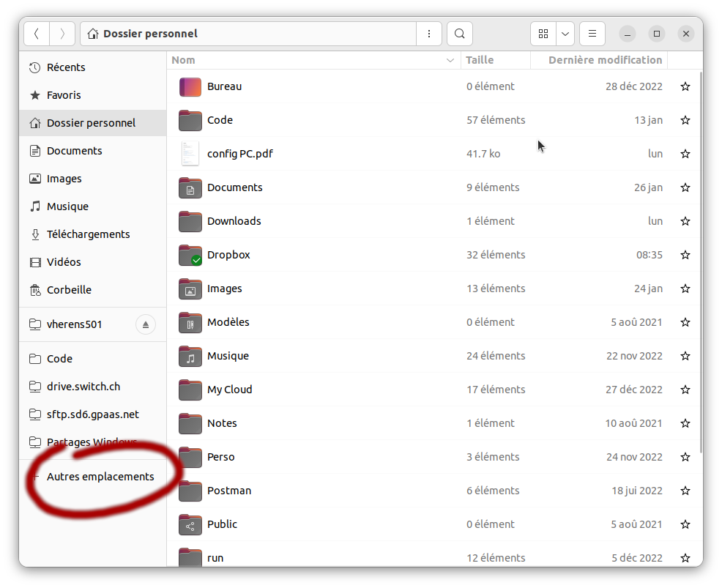This screenshot has width=722, height=588.
Task: Sort by the Taille column header
Action: click(x=480, y=60)
